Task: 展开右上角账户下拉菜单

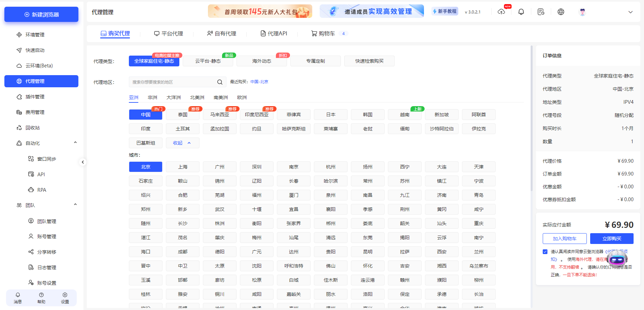Action: click(x=630, y=12)
